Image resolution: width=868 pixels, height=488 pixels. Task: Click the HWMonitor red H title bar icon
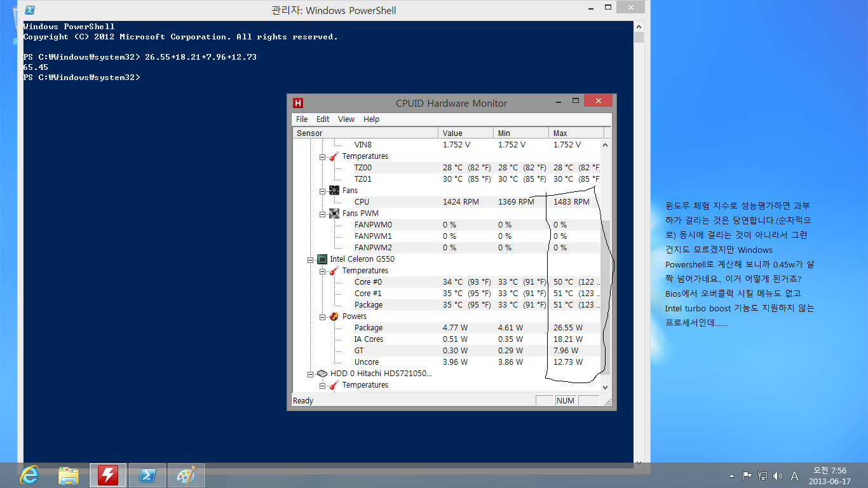(297, 103)
